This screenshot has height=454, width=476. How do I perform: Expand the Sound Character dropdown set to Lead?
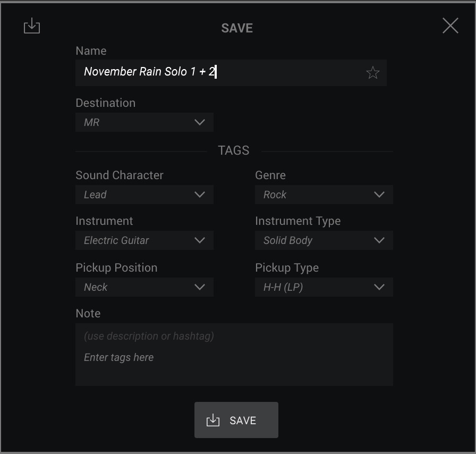pyautogui.click(x=144, y=195)
